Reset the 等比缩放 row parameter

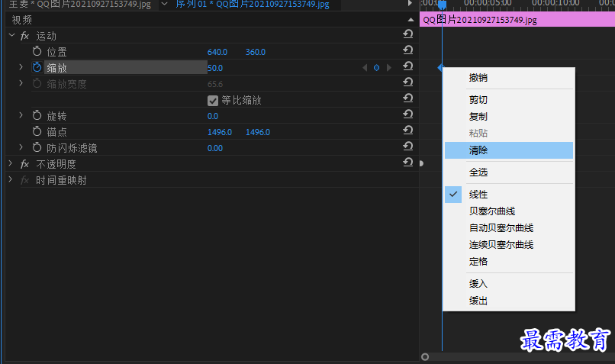408,98
